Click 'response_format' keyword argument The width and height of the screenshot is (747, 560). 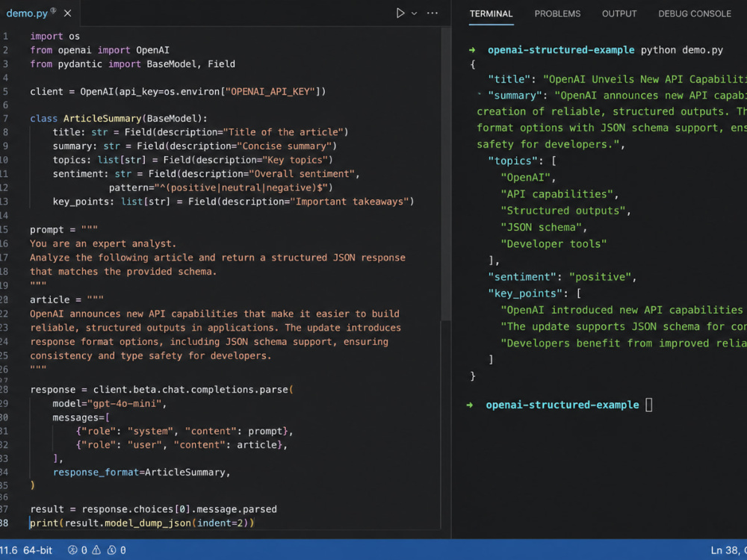[x=96, y=473]
